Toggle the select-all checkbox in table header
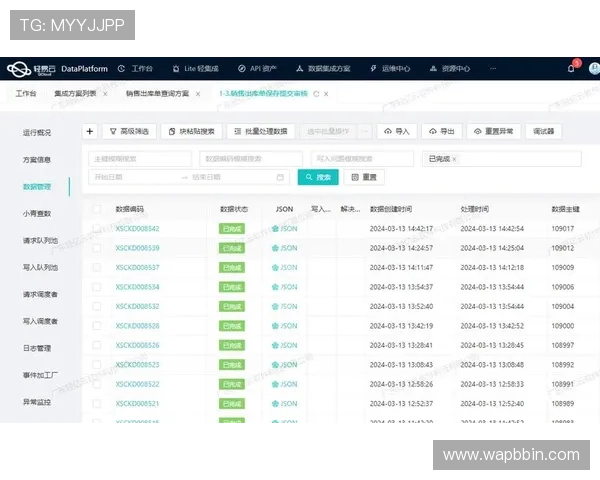600x480 pixels. click(x=97, y=209)
